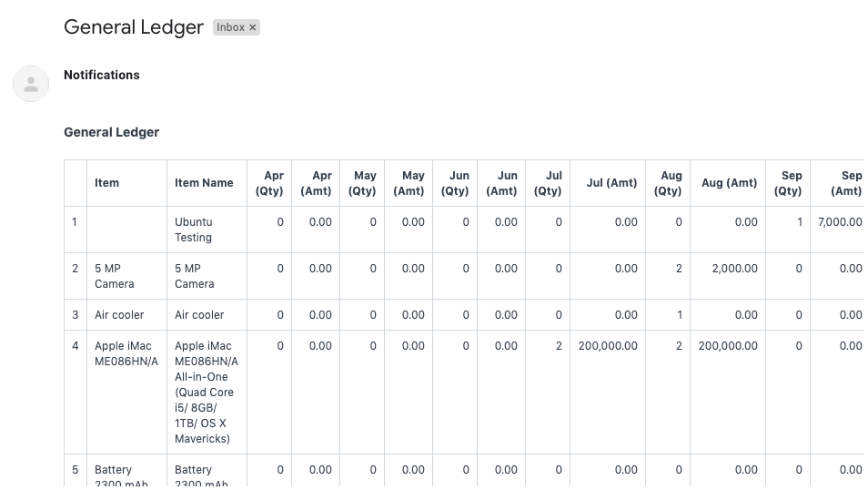Select the Jul (Amt) column header
The width and height of the screenshot is (868, 490).
611,183
